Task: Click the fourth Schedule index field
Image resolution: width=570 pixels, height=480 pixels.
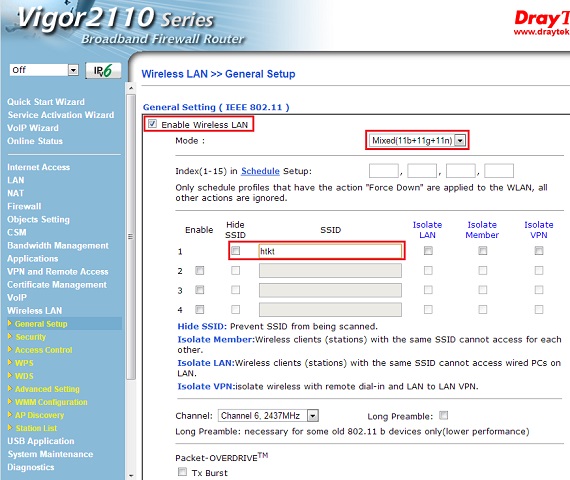Action: [x=499, y=171]
